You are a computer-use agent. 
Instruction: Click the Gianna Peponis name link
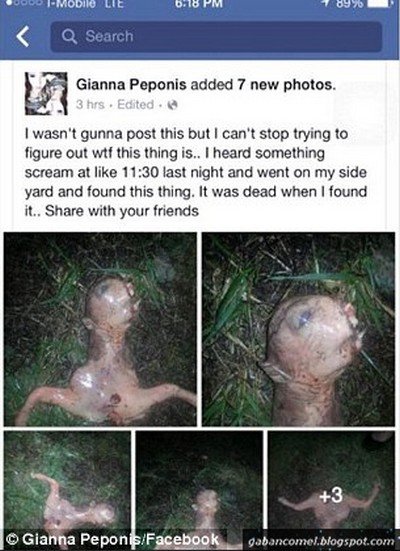131,85
